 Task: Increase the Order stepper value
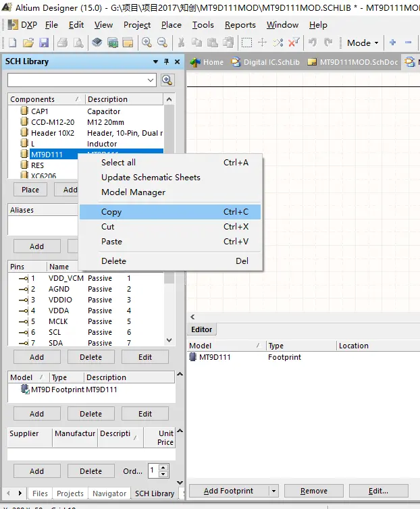(164, 468)
